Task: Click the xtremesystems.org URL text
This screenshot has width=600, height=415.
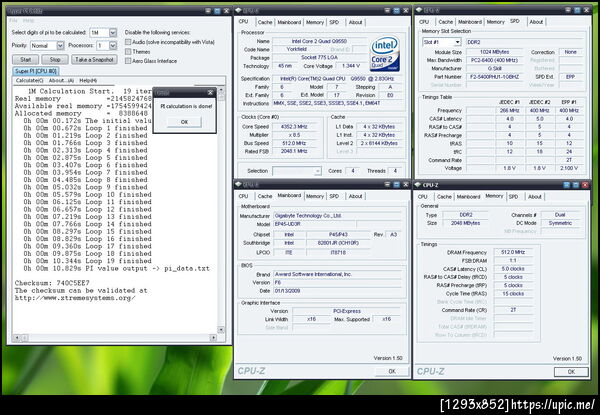Action: pyautogui.click(x=75, y=298)
